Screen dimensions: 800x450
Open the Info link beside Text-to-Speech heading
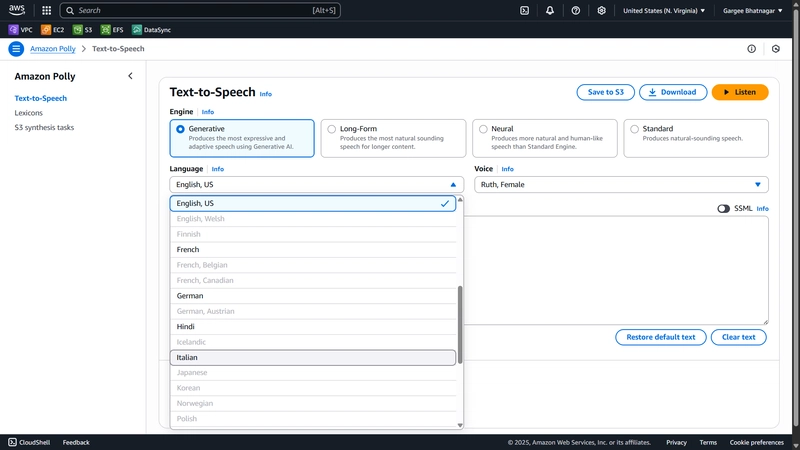click(x=266, y=94)
